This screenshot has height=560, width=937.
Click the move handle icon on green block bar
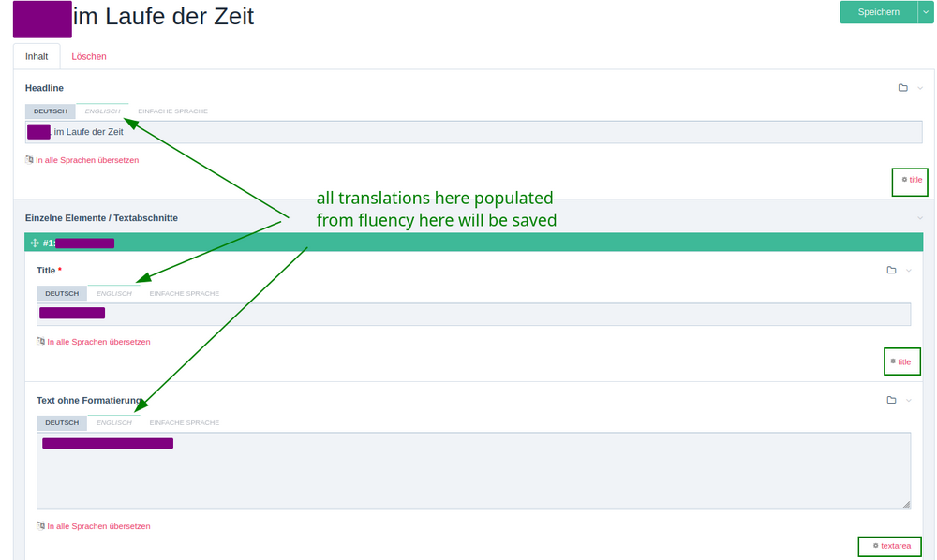(x=35, y=243)
